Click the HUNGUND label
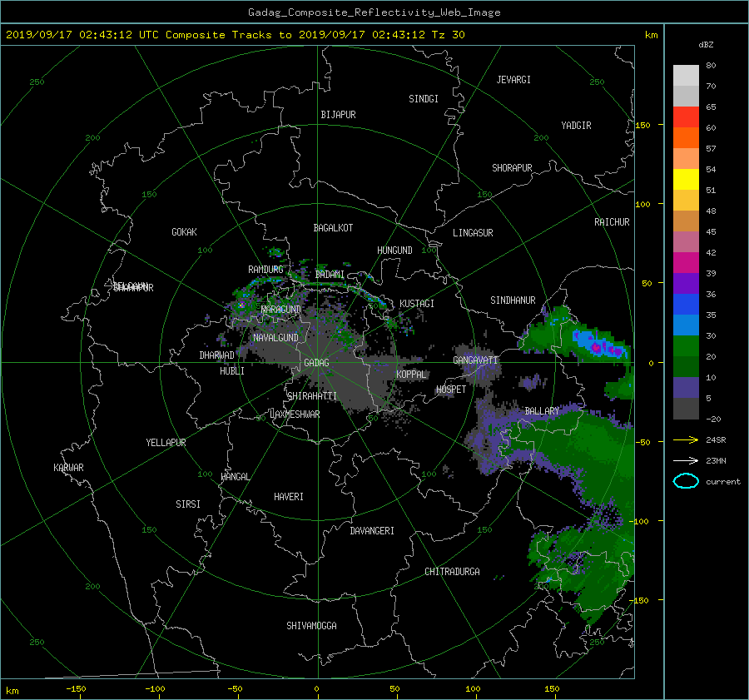 [x=394, y=251]
